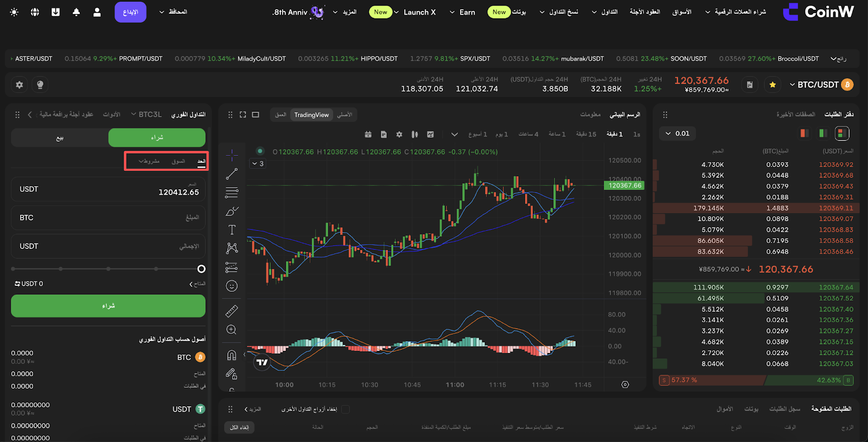Show sell orders only in order book

(805, 133)
